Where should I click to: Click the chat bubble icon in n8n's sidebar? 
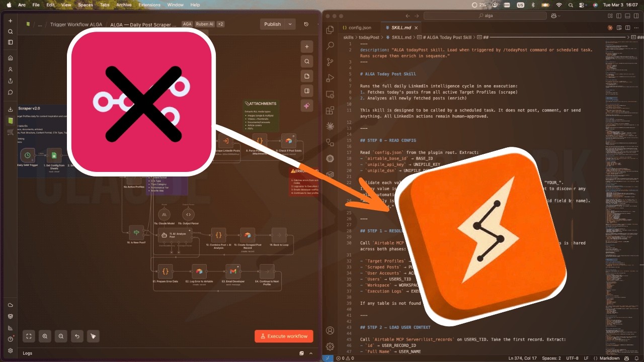tap(10, 92)
